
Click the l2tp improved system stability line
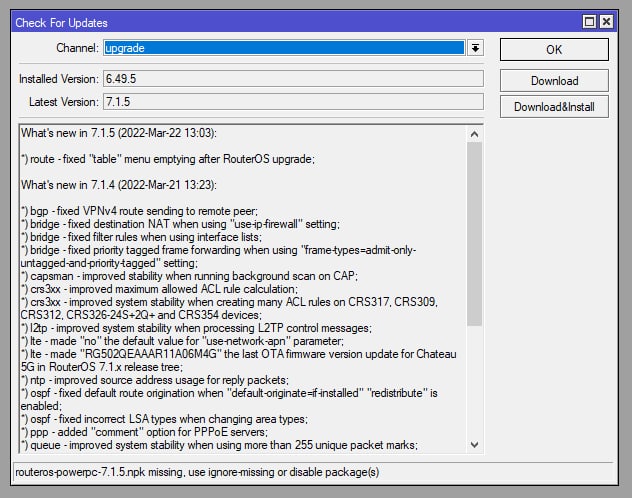196,328
